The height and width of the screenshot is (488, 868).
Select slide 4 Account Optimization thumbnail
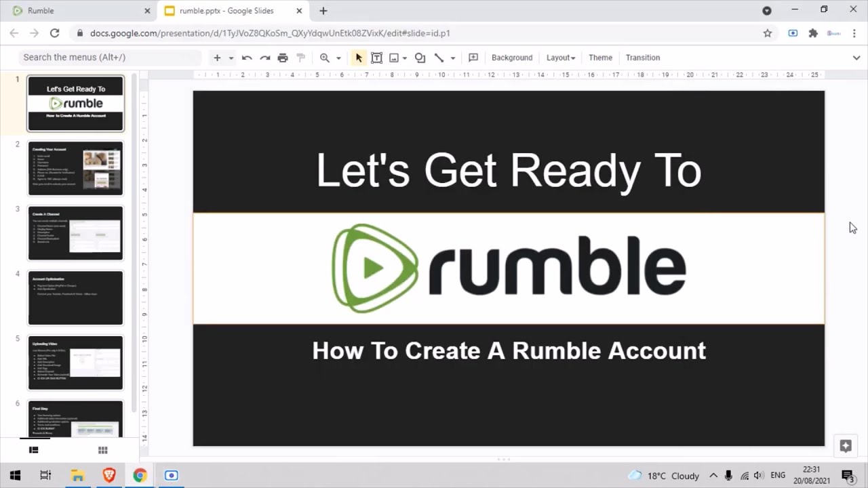75,298
